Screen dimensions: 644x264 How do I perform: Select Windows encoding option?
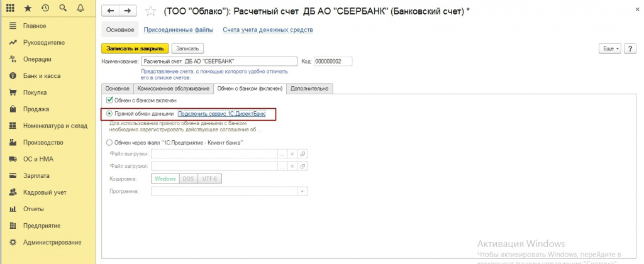(165, 179)
